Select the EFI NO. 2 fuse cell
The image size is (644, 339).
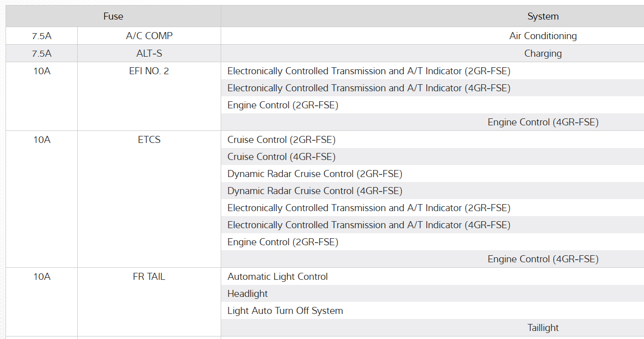[149, 71]
